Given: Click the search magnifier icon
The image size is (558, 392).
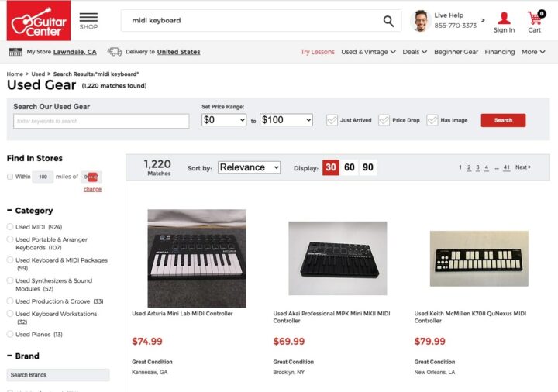Looking at the screenshot, I should pos(388,21).
